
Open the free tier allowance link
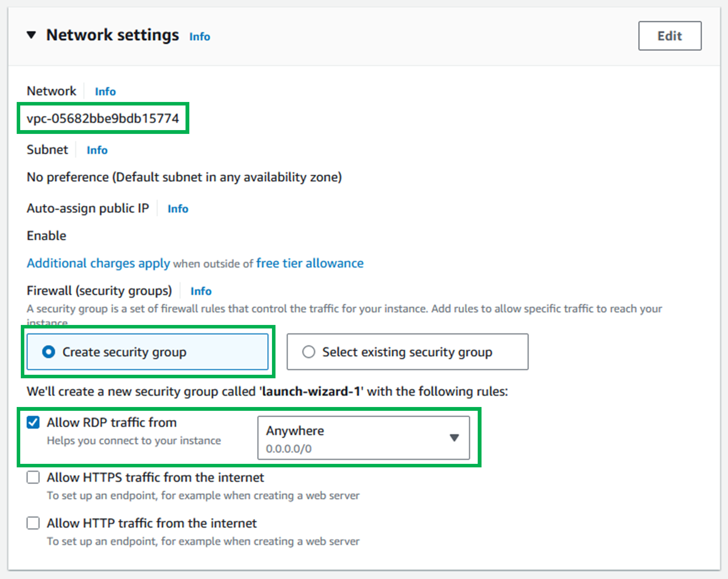pyautogui.click(x=310, y=263)
